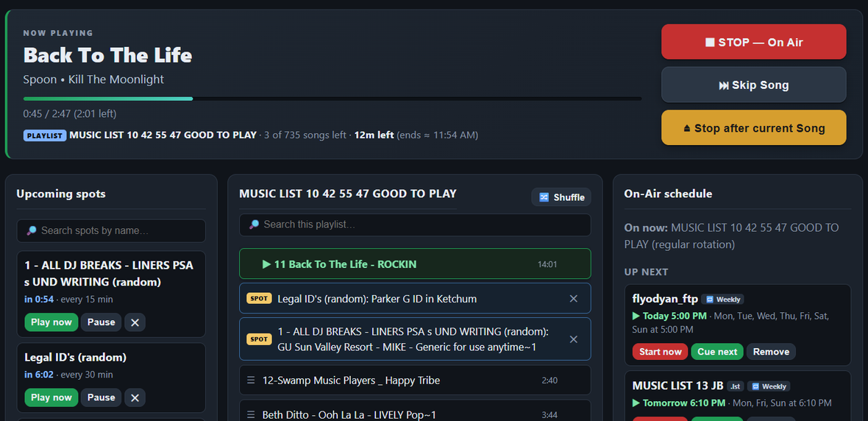868x421 pixels.
Task: Click the Search this playlist field
Action: (415, 224)
